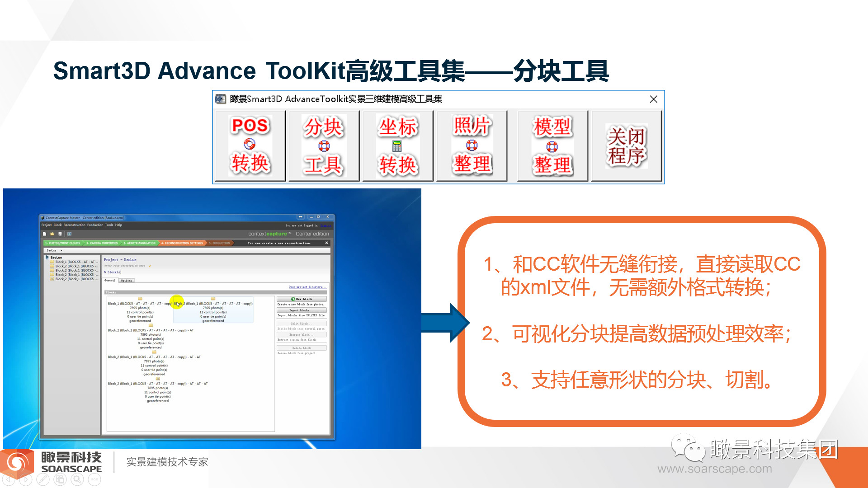Select the BaoLue project root in the tree
Image resolution: width=868 pixels, height=488 pixels.
56,258
